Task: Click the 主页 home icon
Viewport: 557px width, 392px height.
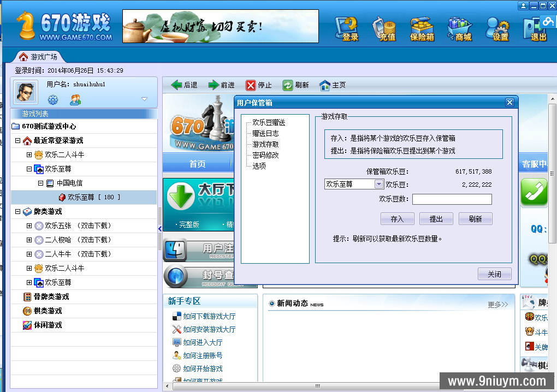Action: tap(325, 85)
